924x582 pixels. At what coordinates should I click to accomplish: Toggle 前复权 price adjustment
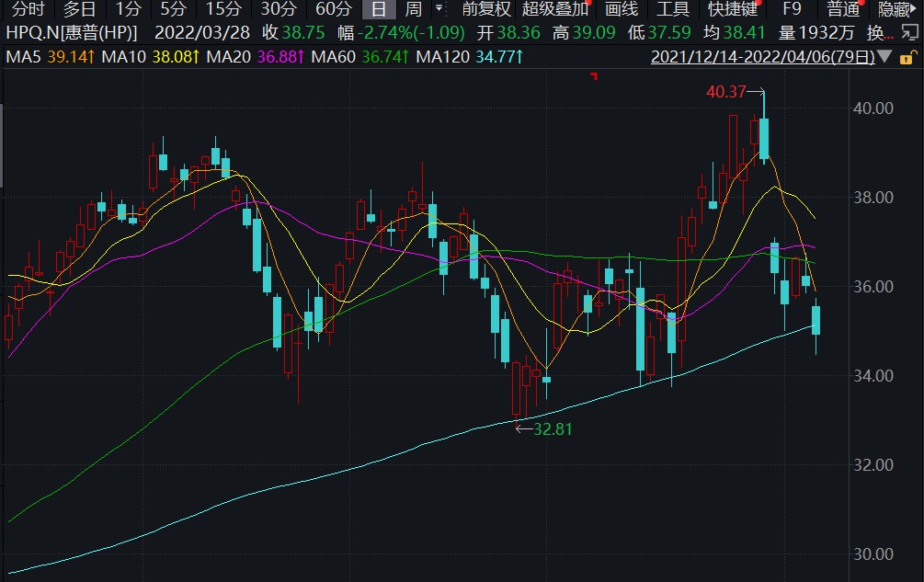(486, 10)
